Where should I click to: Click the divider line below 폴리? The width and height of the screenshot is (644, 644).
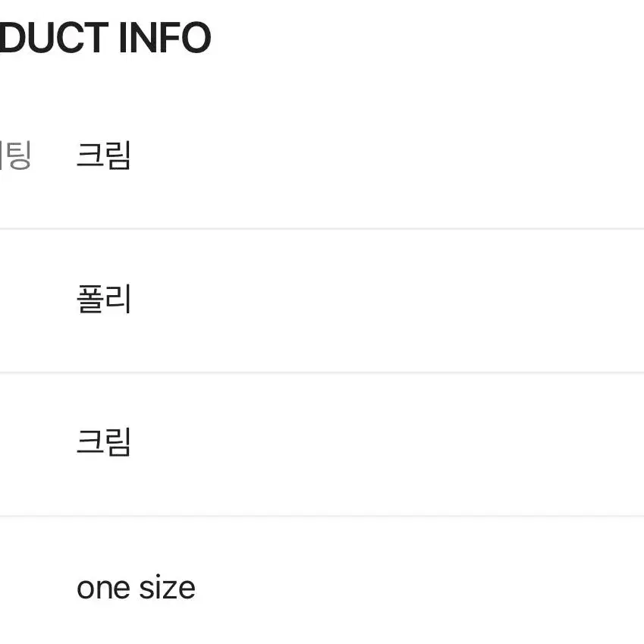pyautogui.click(x=322, y=372)
